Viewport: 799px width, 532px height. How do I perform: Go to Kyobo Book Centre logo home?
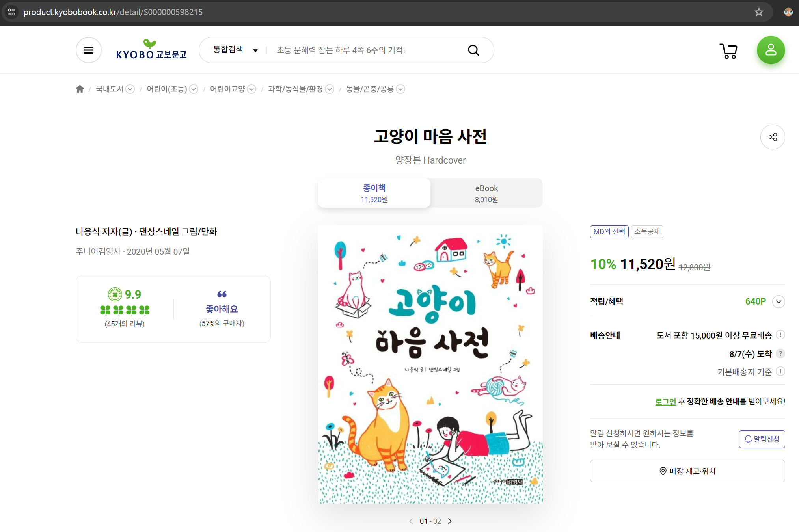coord(151,50)
